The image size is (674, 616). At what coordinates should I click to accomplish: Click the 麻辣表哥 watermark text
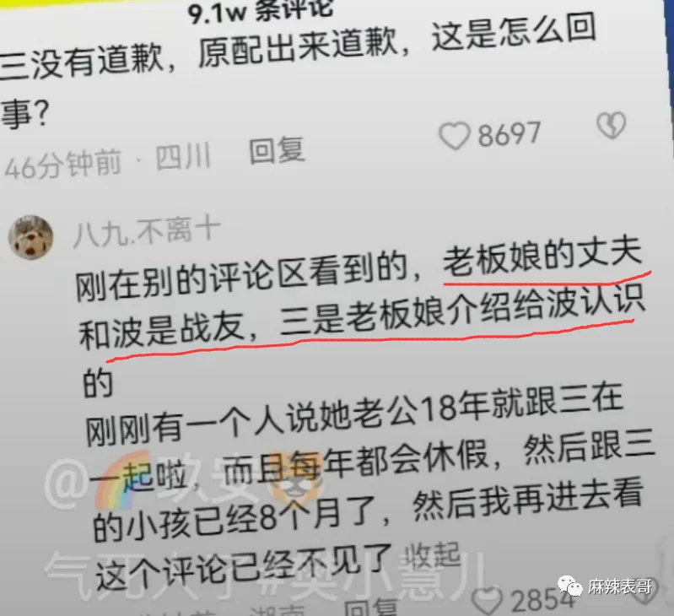tap(619, 586)
